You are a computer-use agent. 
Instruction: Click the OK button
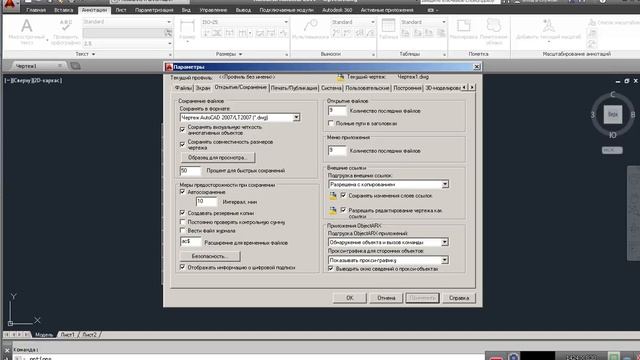point(350,298)
